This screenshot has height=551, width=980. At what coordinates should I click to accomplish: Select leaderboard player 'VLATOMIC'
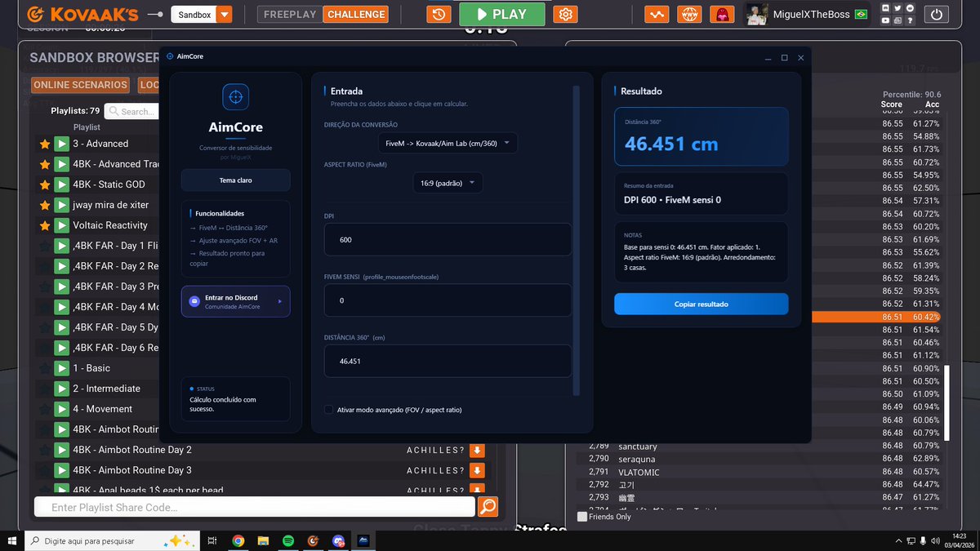[639, 472]
